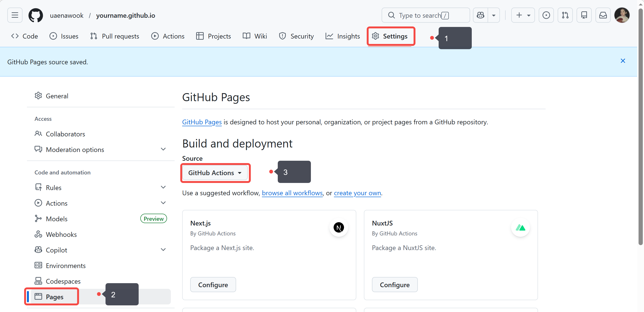
Task: Dismiss the Pages source saved banner
Action: pos(623,61)
